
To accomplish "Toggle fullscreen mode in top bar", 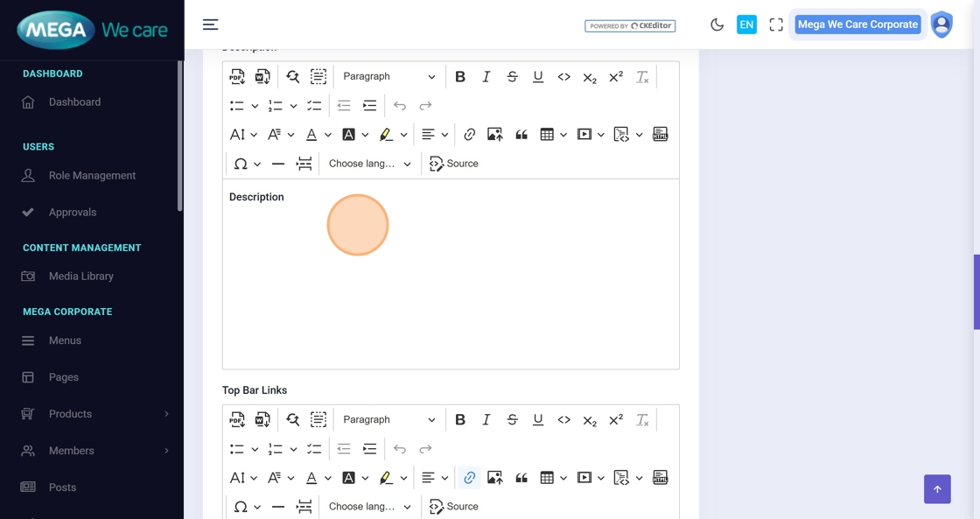I will 776,25.
